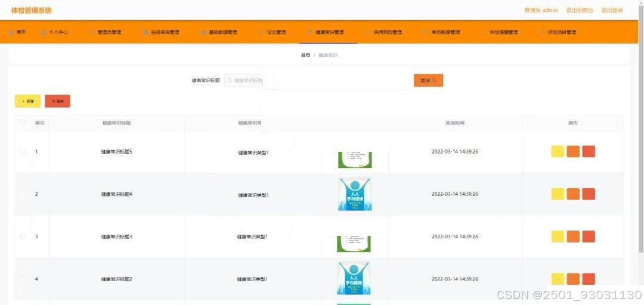Click the 操作 column header
Screen dimensions: 644x305
pyautogui.click(x=572, y=123)
